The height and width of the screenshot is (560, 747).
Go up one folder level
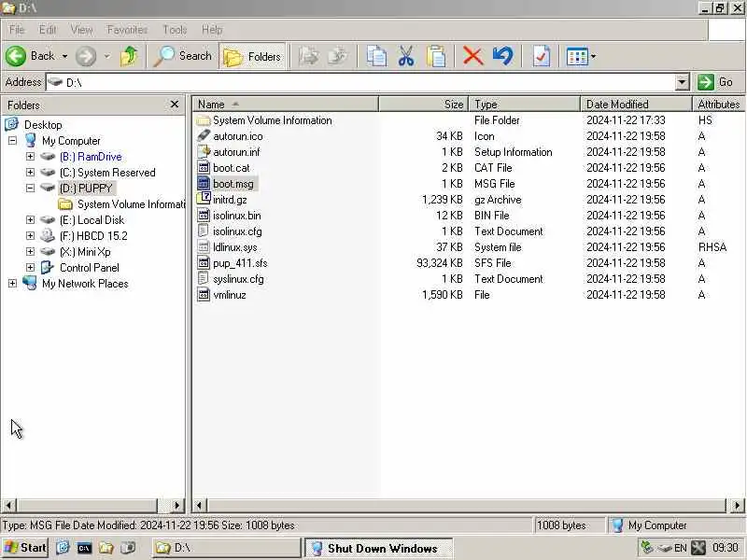pyautogui.click(x=129, y=56)
